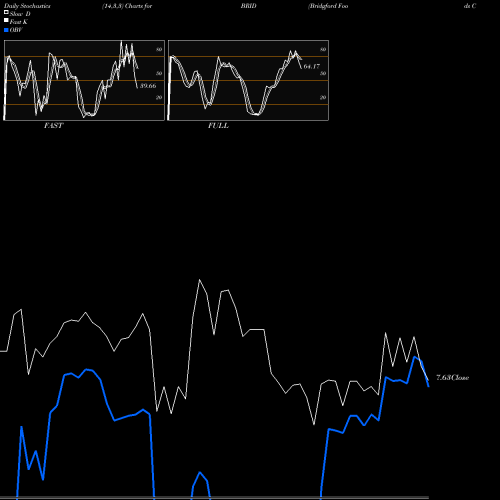Click the 20 axis label in FULL chart

tap(323, 97)
